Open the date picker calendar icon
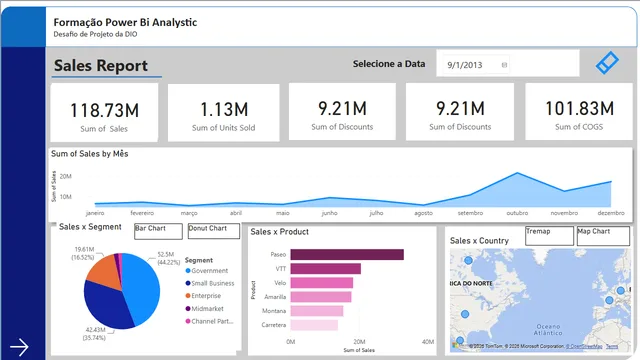The width and height of the screenshot is (640, 360). click(x=504, y=65)
